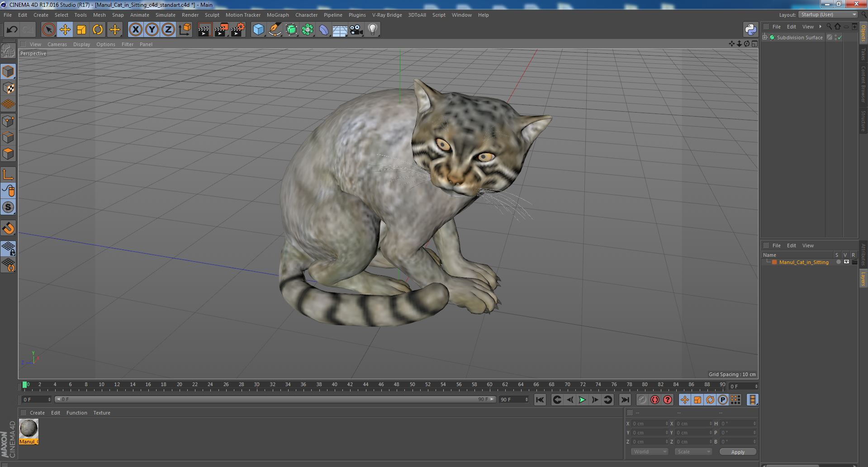Screen dimensions: 868x467
Task: Switch to Model mode
Action: pos(8,71)
